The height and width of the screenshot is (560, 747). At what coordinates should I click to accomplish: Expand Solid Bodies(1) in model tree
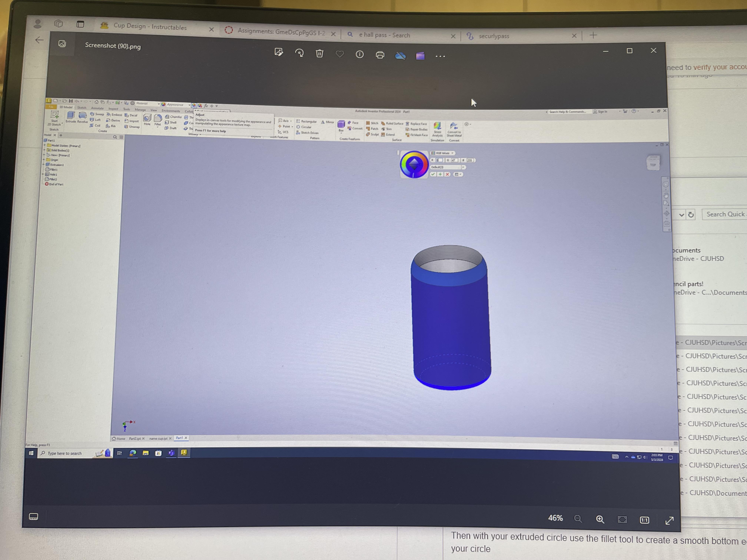(x=44, y=150)
